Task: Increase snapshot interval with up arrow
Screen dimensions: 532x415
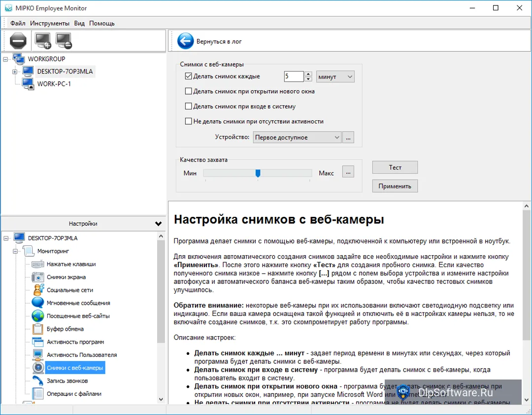Action: tap(308, 74)
